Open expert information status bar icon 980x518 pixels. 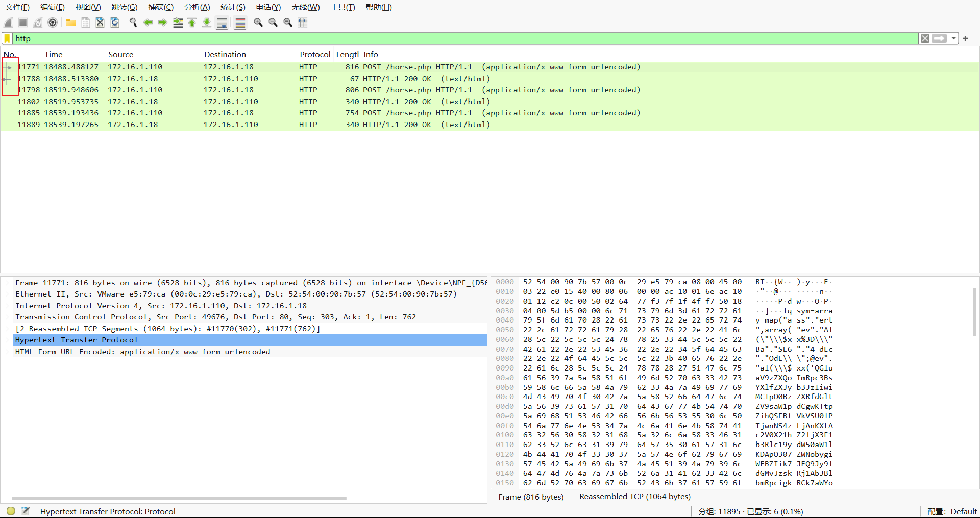11,511
